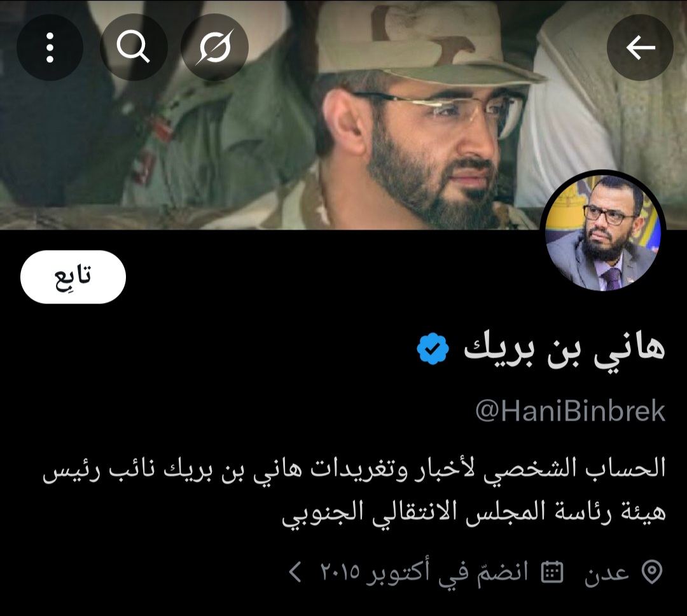Open the Grok profile summary icon
This screenshot has width=687, height=616.
click(215, 47)
